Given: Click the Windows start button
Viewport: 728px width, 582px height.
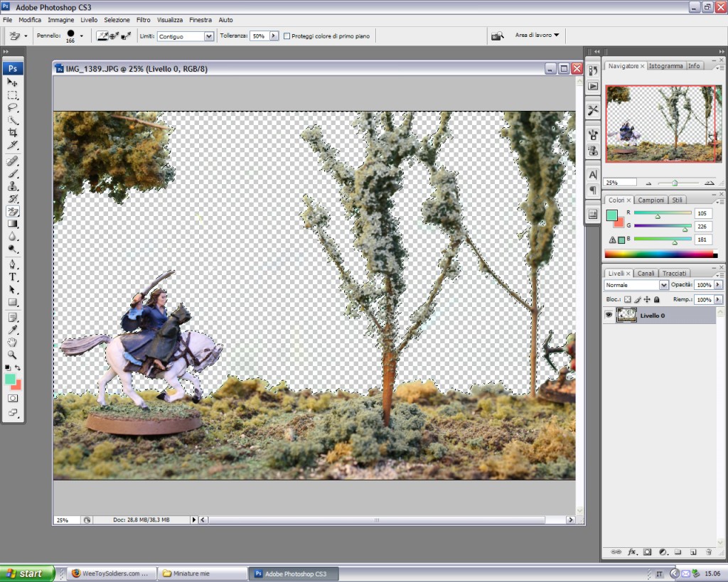Looking at the screenshot, I should 27,573.
